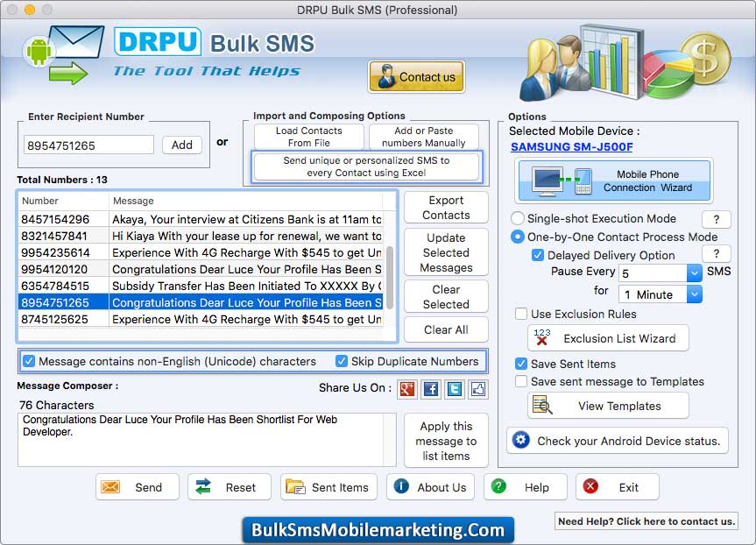Click the green question mark Help icon

[x=498, y=486]
